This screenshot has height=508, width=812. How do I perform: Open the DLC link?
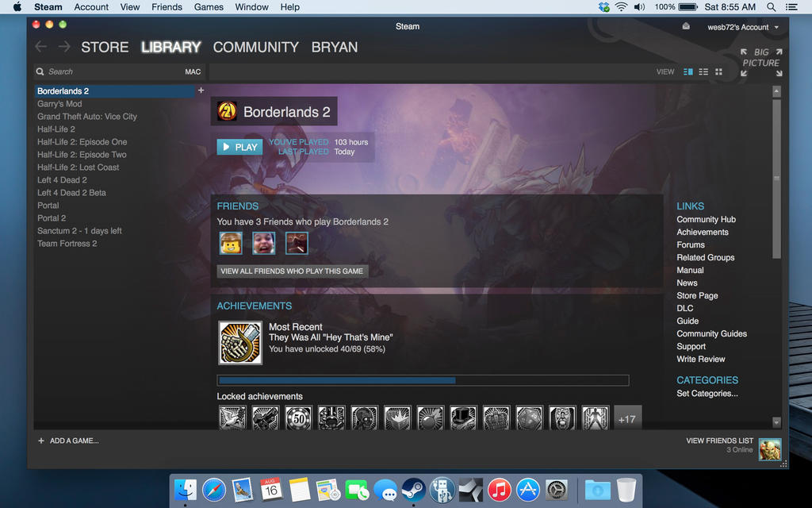(684, 308)
